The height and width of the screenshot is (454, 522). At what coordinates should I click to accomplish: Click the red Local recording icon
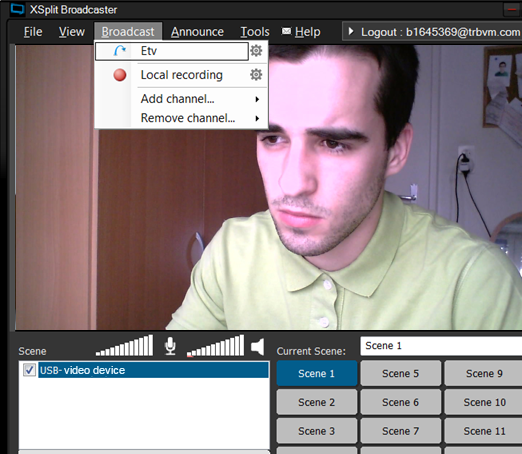click(120, 75)
